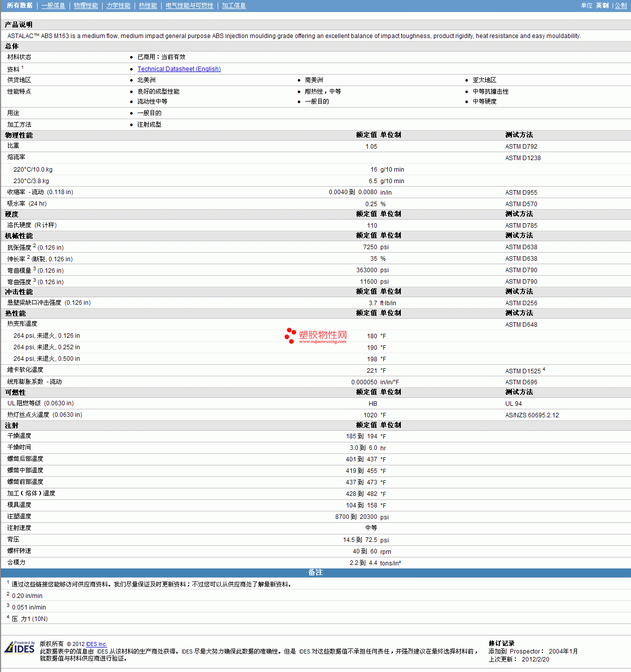Click ASTM D955 shrinkage method
This screenshot has height=672, width=631.
coord(521,193)
